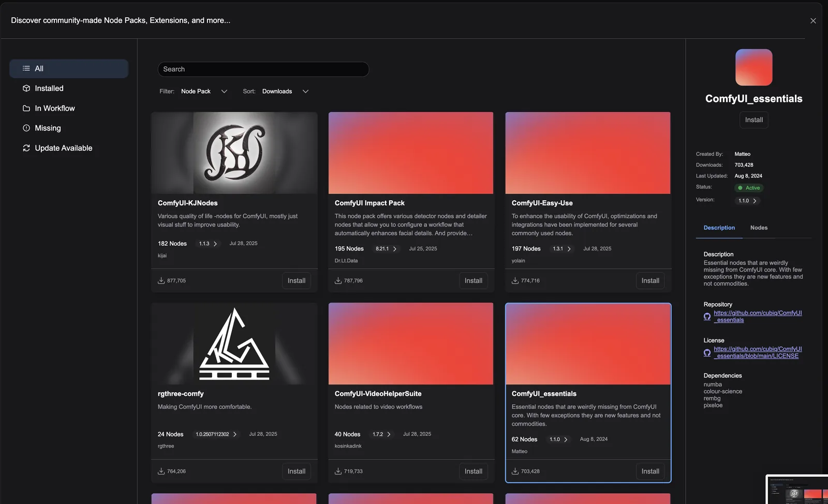Open the Filter Node Pack dropdown

coord(204,91)
